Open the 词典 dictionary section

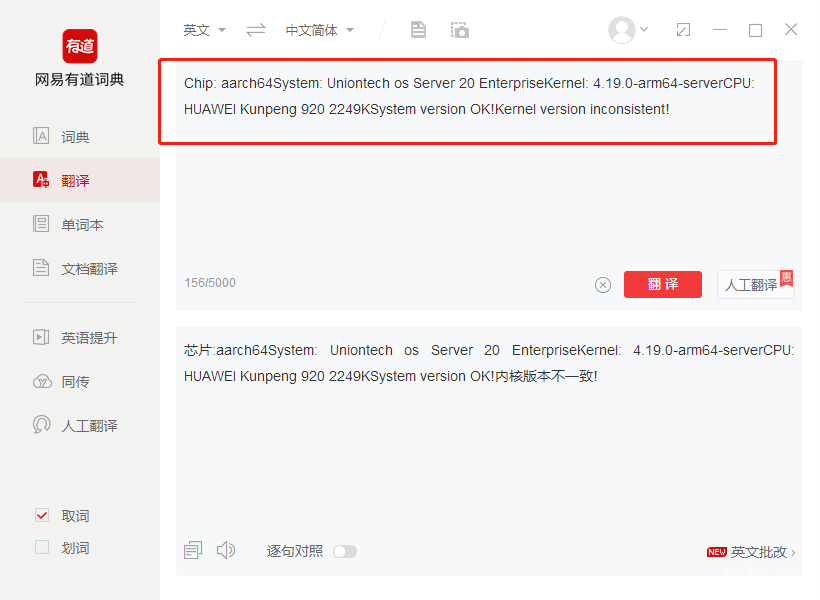(x=80, y=137)
